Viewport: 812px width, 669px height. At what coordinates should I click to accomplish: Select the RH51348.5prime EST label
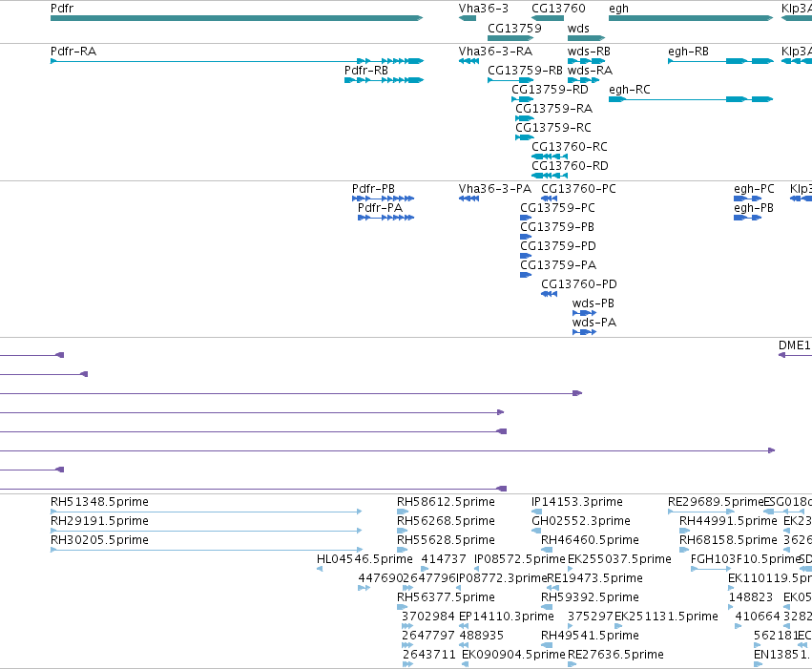click(99, 502)
